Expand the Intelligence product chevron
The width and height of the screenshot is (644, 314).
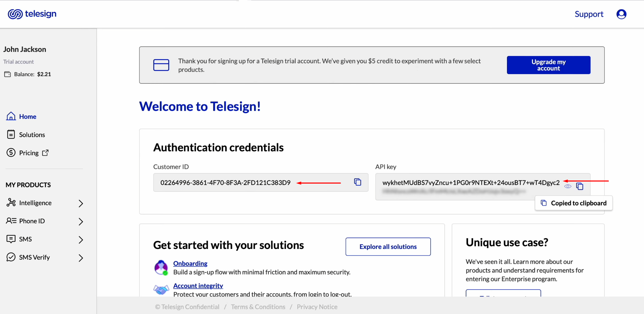[x=81, y=203]
